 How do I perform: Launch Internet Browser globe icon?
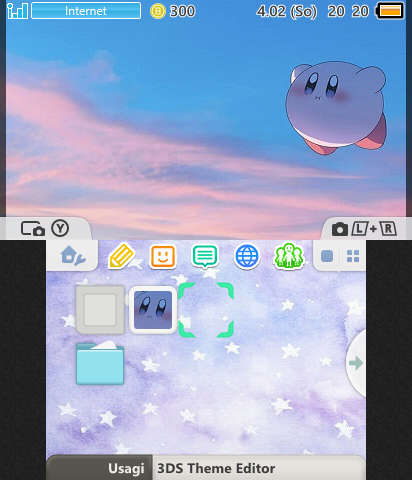coord(247,256)
